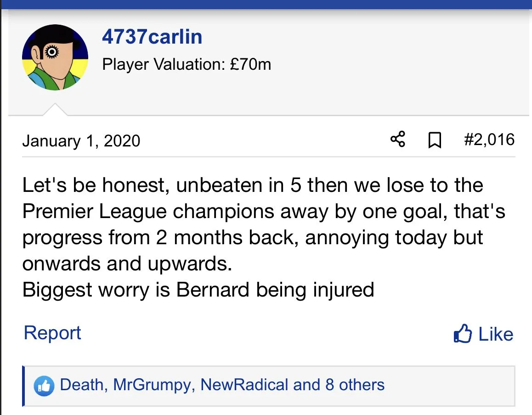The image size is (532, 415).
Task: Click the line "Biggest worry is Bernard being injured"
Action: click(x=198, y=290)
